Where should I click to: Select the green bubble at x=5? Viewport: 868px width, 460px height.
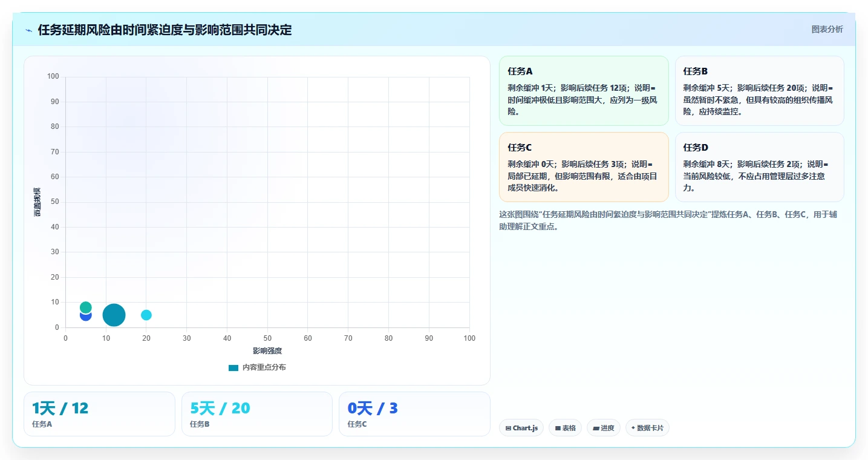click(x=86, y=307)
